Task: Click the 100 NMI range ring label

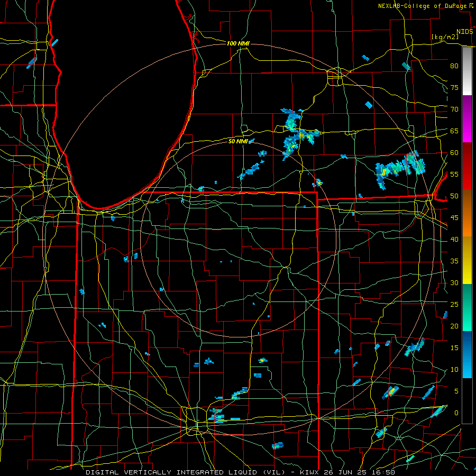Action: [x=239, y=43]
